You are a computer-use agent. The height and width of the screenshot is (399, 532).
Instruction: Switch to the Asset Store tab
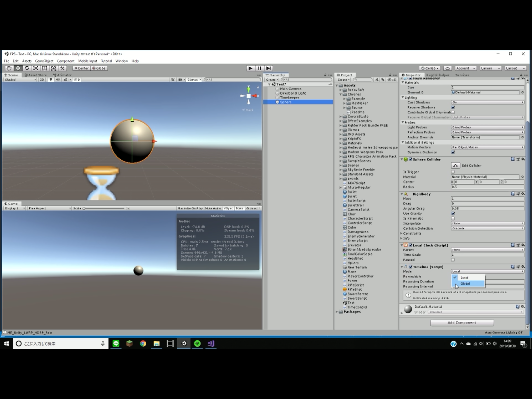pyautogui.click(x=36, y=75)
